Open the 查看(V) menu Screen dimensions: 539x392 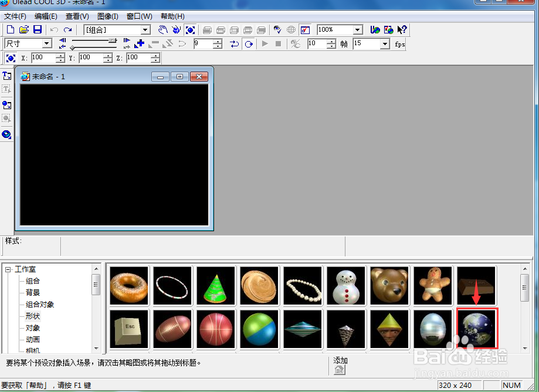coord(77,16)
